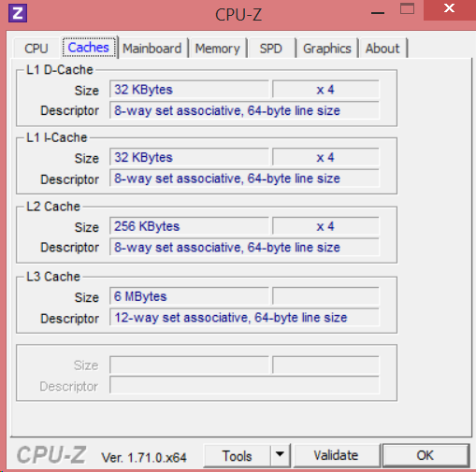Close the CPU-Z window
476x472 pixels.
pos(449,8)
